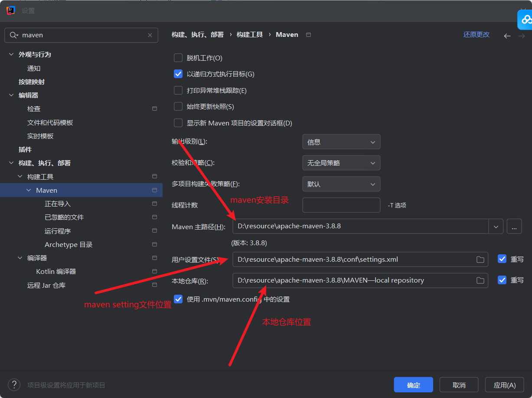Collapse the Maven tree node chevron
The width and height of the screenshot is (532, 398).
tap(29, 190)
